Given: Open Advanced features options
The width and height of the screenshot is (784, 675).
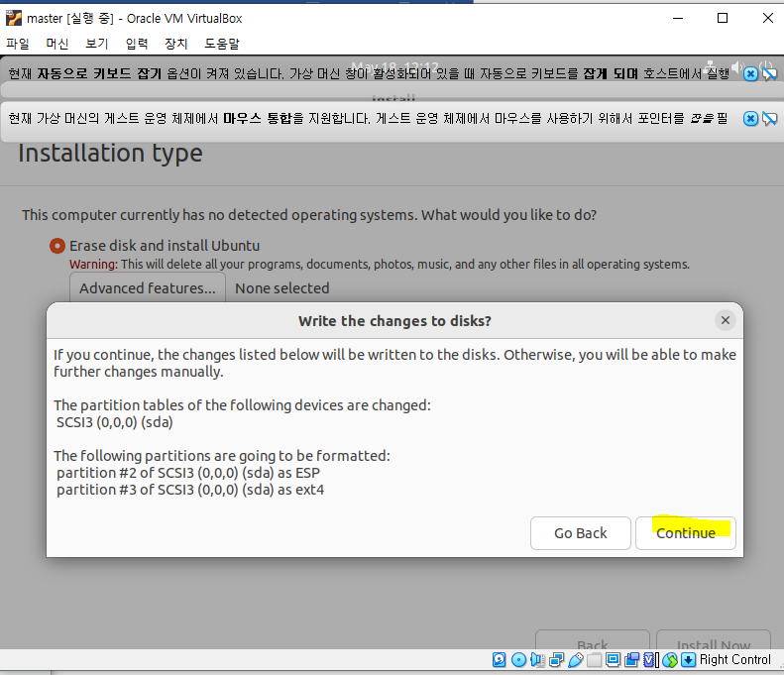Looking at the screenshot, I should pyautogui.click(x=148, y=288).
